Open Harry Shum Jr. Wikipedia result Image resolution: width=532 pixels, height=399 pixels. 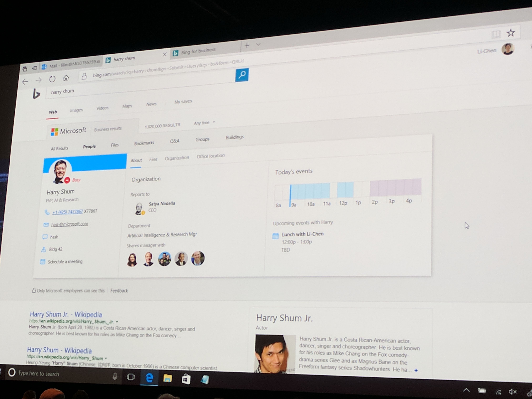click(66, 314)
